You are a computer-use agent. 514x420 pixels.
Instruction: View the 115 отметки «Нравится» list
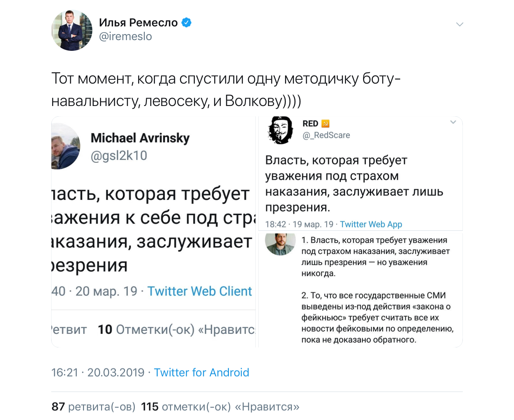coord(220,407)
